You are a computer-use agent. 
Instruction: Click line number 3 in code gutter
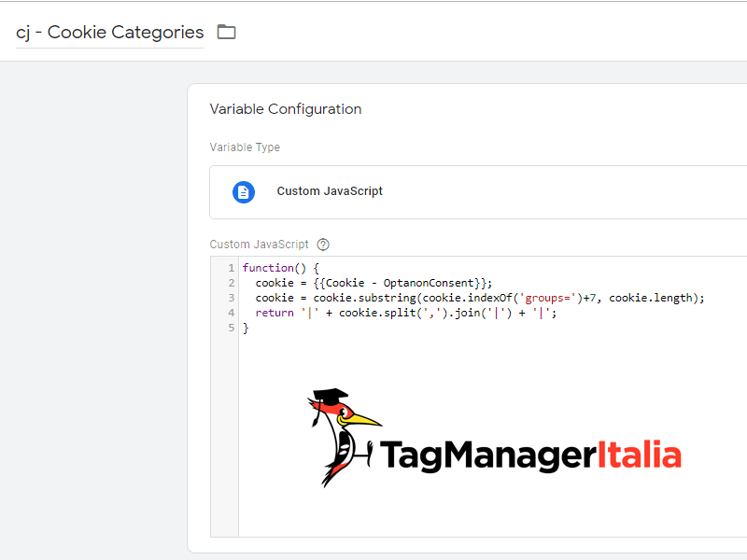pyautogui.click(x=231, y=298)
